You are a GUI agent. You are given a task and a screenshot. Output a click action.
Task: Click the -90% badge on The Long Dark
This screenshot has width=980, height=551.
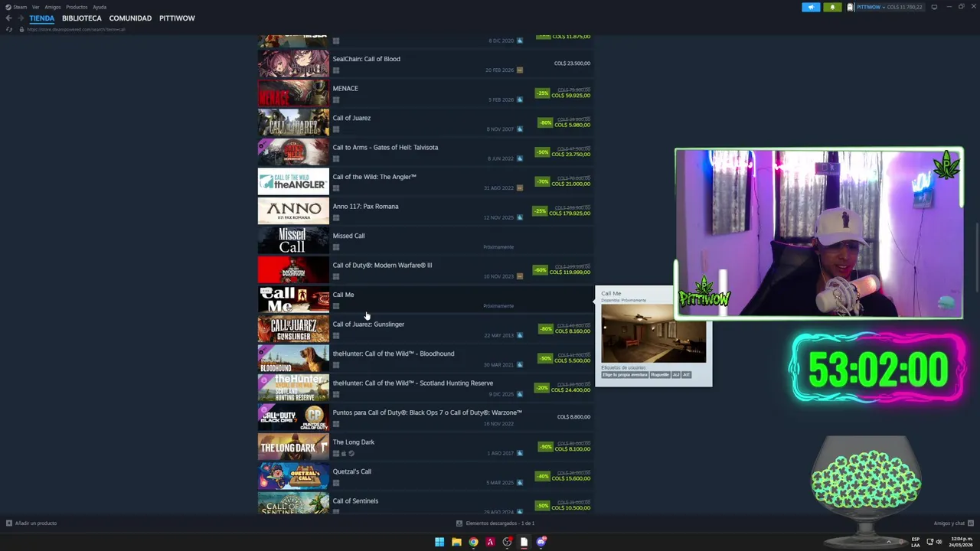(545, 447)
